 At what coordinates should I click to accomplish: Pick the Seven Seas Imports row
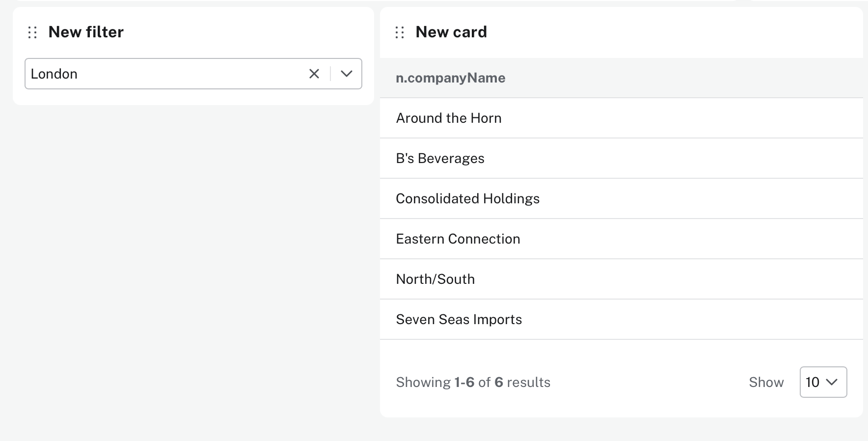(459, 320)
